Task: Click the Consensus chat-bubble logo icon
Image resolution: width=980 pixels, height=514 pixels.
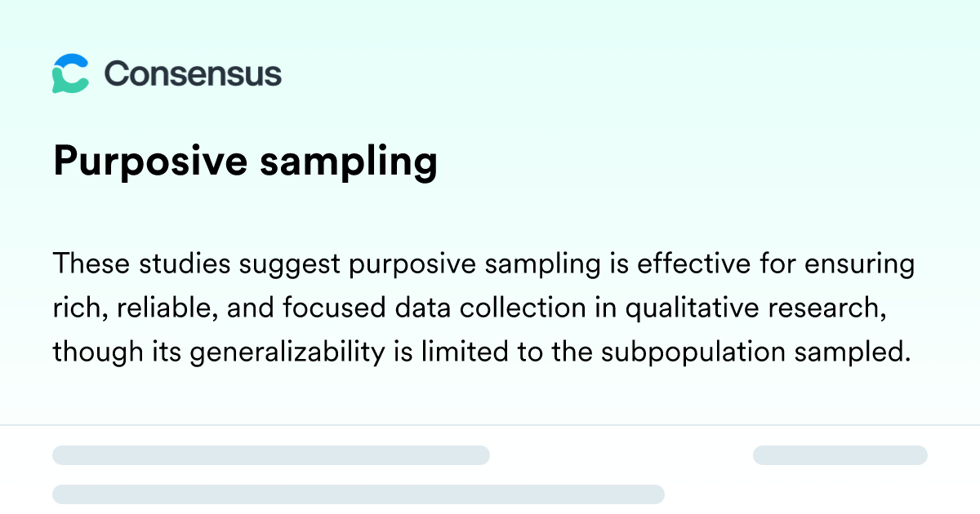Action: coord(70,73)
